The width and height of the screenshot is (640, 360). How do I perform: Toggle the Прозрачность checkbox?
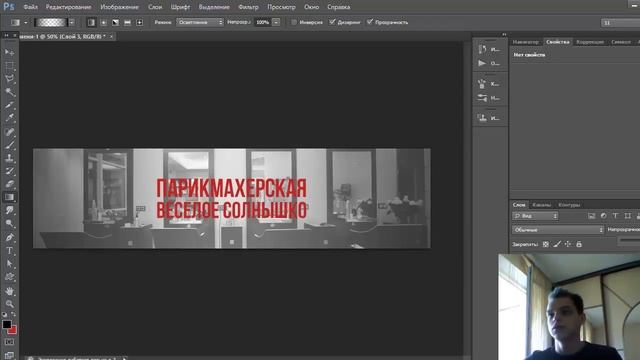[370, 22]
